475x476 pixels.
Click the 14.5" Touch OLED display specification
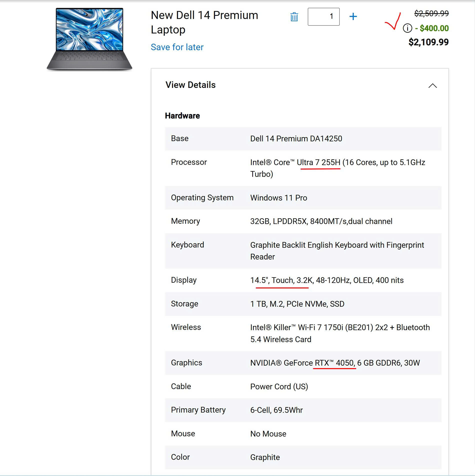tap(327, 280)
